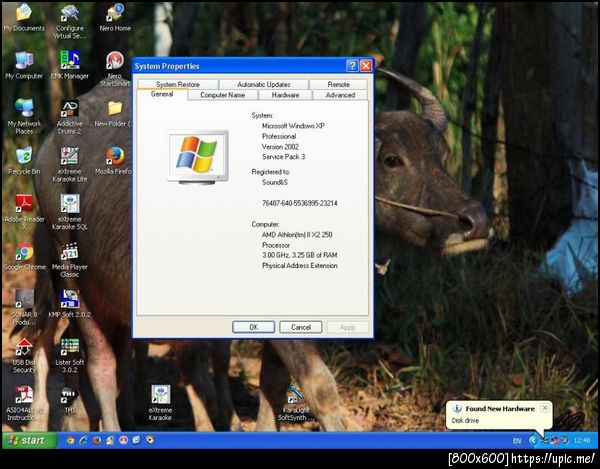Close the Found New Hardware balloon
This screenshot has height=469, width=600.
(x=545, y=408)
